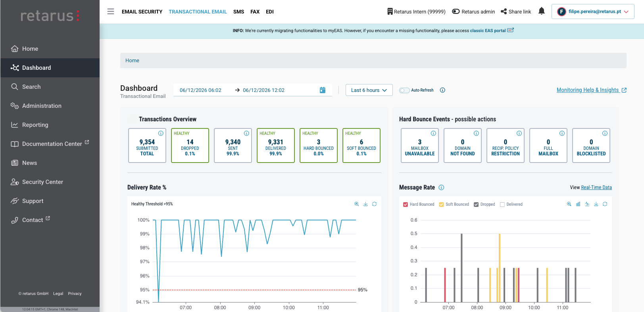
Task: Enable the Delivered series checkbox
Action: pos(502,205)
